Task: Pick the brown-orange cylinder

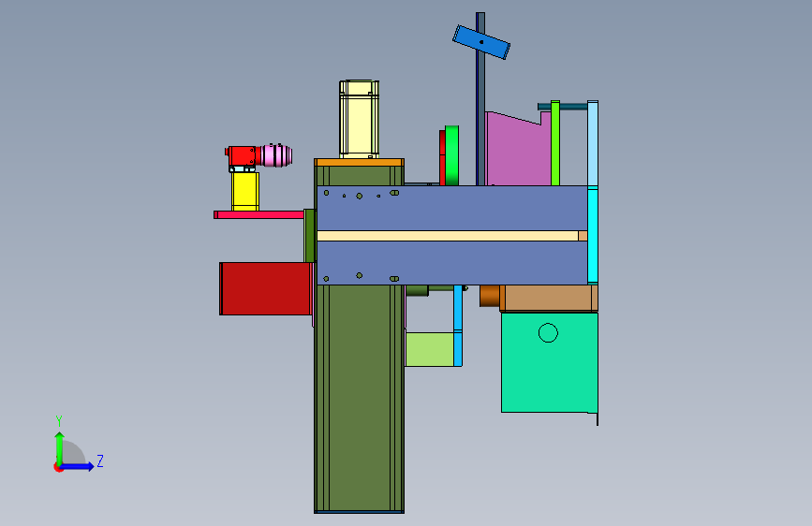Action: point(490,296)
